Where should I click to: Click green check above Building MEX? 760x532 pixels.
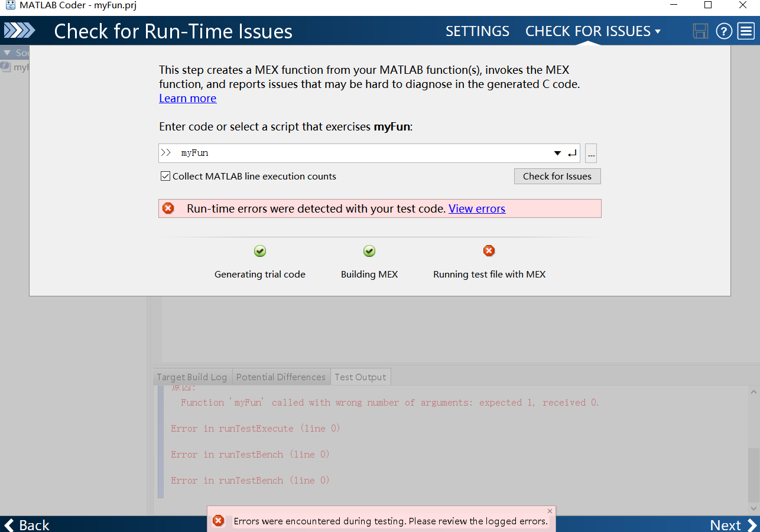(x=369, y=252)
